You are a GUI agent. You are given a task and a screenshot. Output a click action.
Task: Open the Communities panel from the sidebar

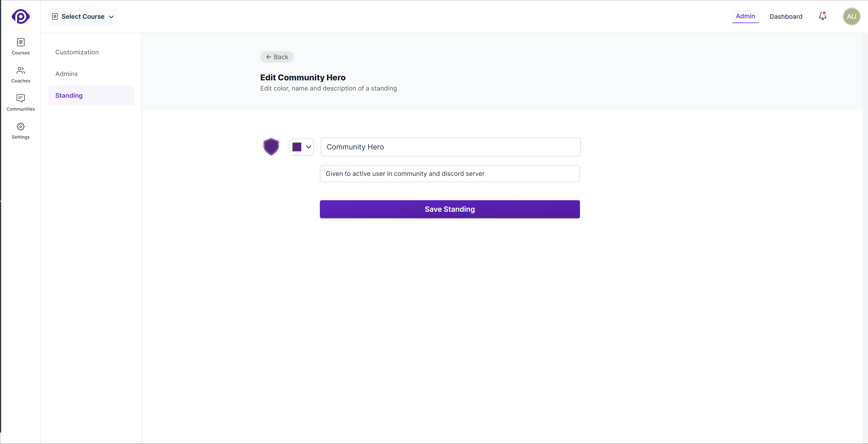click(x=21, y=102)
